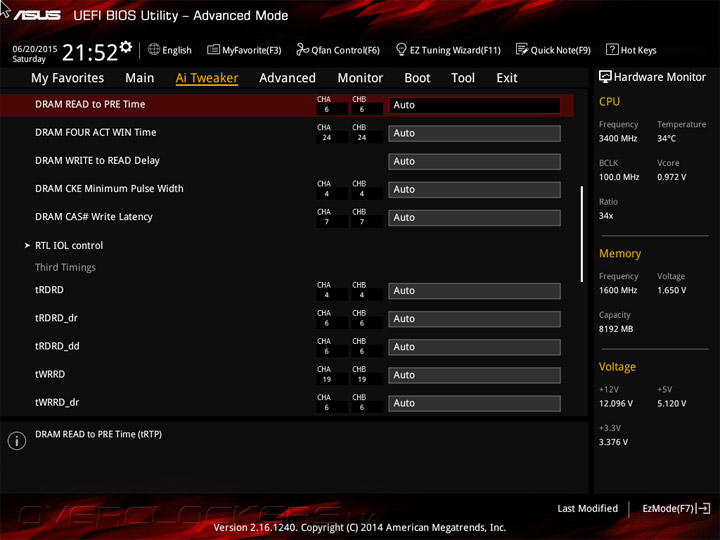
Task: Click the memory voltage 1.650 V value
Action: click(671, 290)
